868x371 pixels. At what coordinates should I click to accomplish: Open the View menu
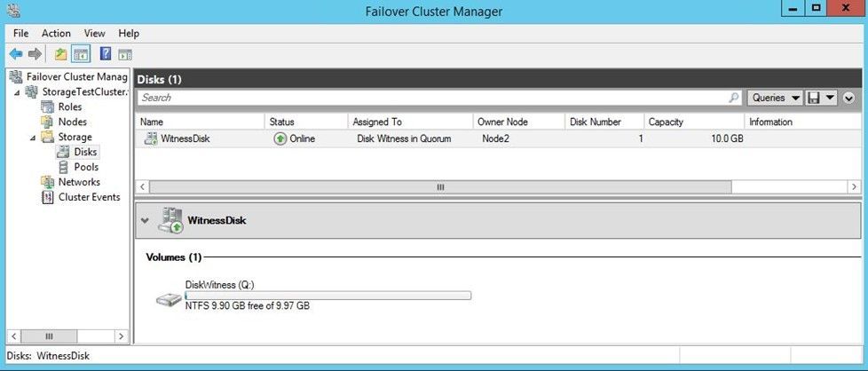(x=95, y=33)
